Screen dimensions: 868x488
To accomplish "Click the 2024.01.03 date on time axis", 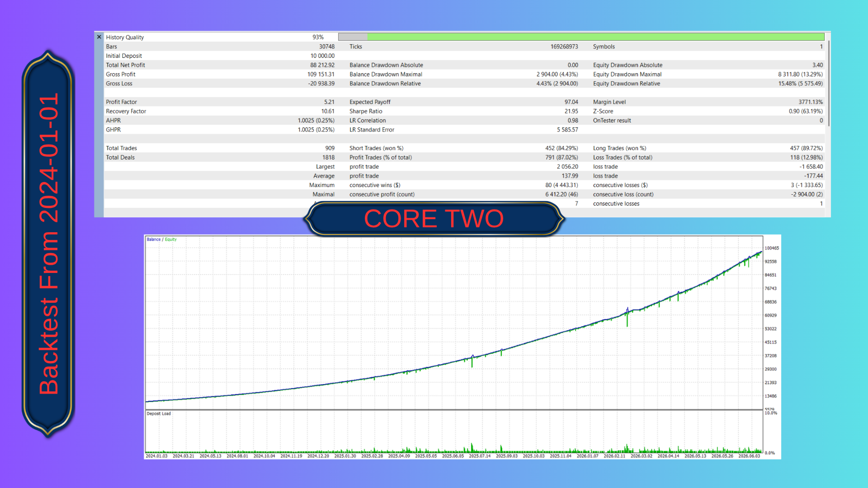I will pos(156,456).
